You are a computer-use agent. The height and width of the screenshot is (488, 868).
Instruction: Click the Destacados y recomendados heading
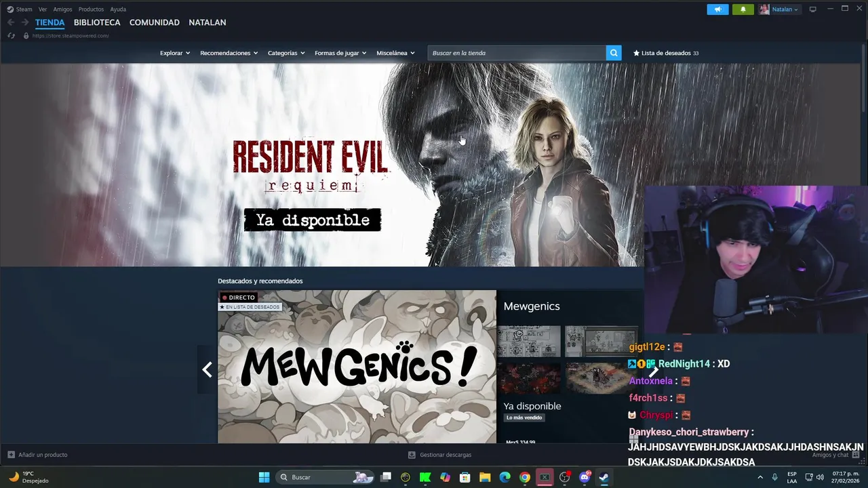[x=260, y=281]
